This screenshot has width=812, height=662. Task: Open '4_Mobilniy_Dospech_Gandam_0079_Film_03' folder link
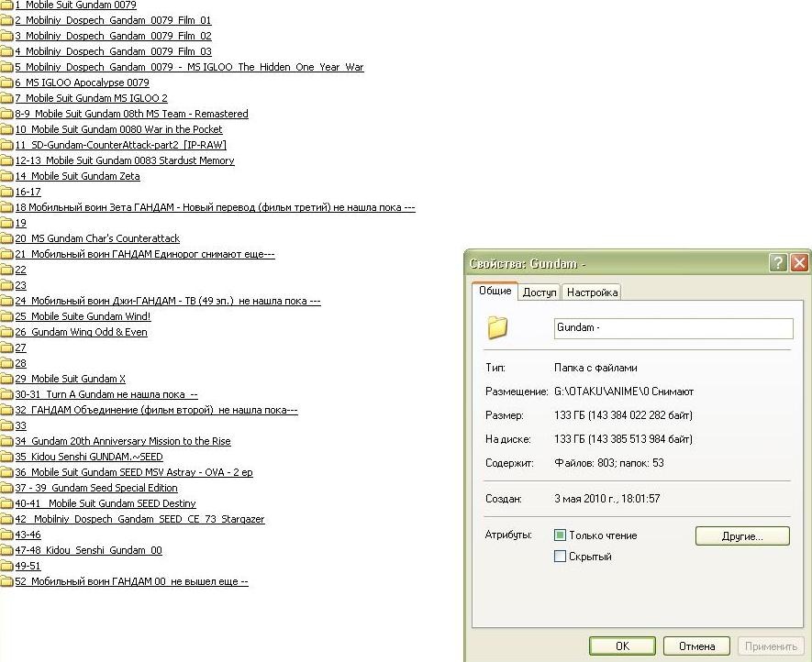coord(113,51)
